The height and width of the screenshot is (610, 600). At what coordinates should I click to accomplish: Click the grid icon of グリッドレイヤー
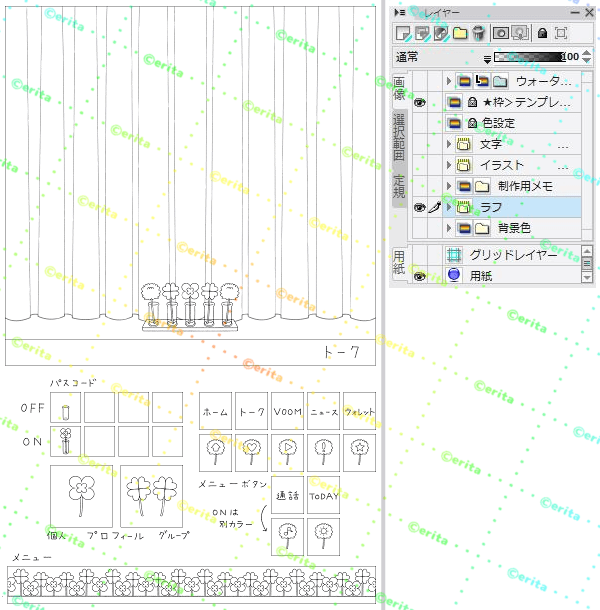pyautogui.click(x=454, y=255)
